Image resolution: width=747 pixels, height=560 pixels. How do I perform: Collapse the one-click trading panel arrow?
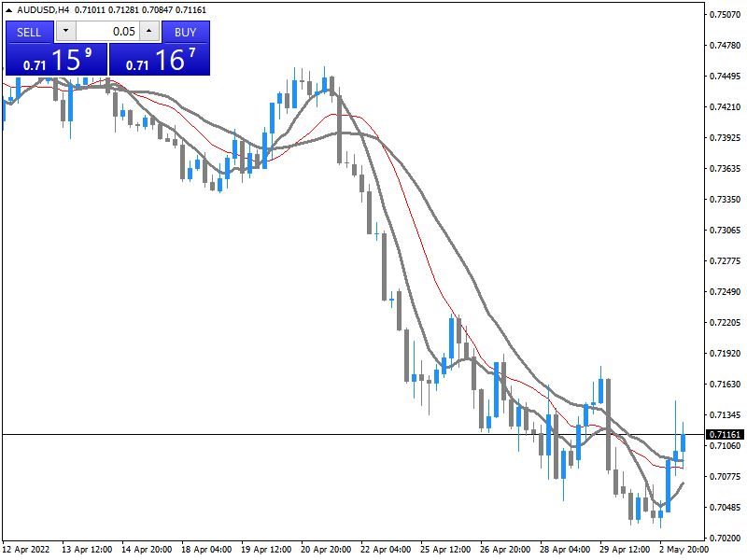(x=8, y=9)
